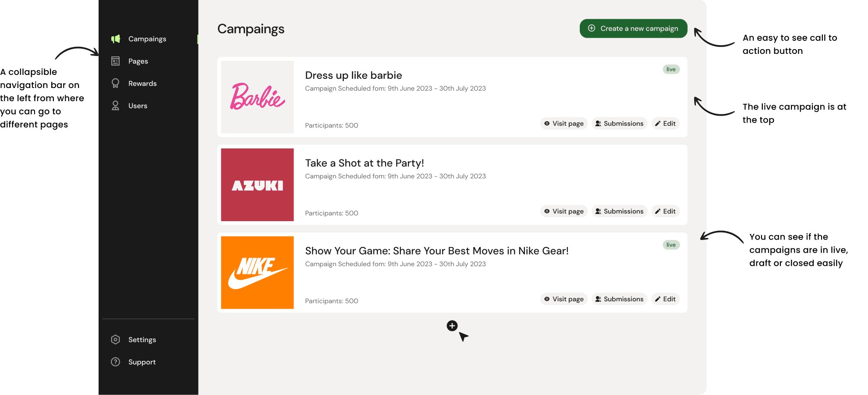Edit the Take a Shot at the Party campaign
868x395 pixels.
tap(665, 211)
